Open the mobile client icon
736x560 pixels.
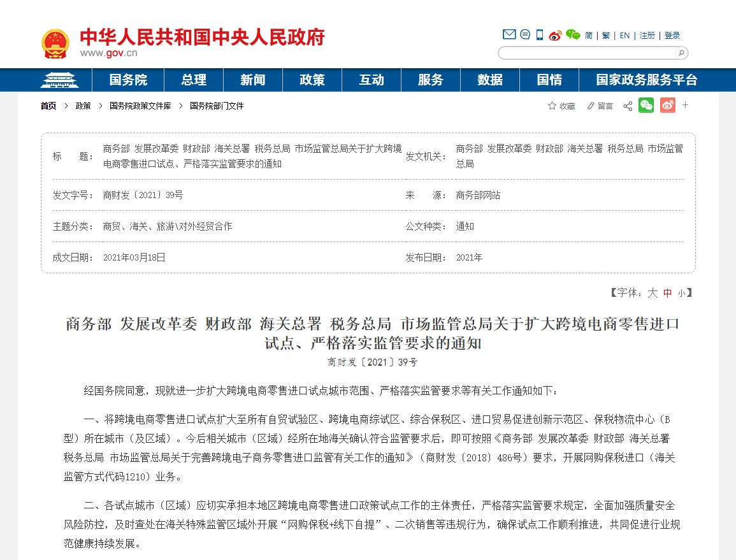tap(539, 34)
